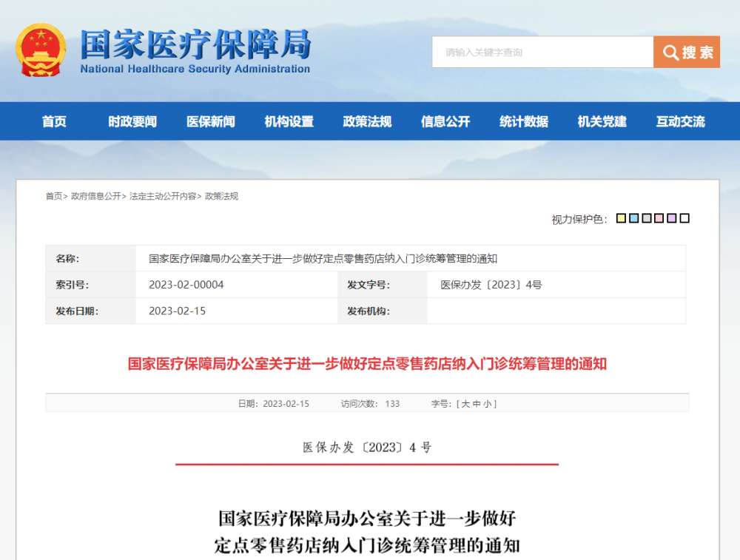The image size is (740, 560).
Task: Set font size to 大
Action: pos(465,404)
